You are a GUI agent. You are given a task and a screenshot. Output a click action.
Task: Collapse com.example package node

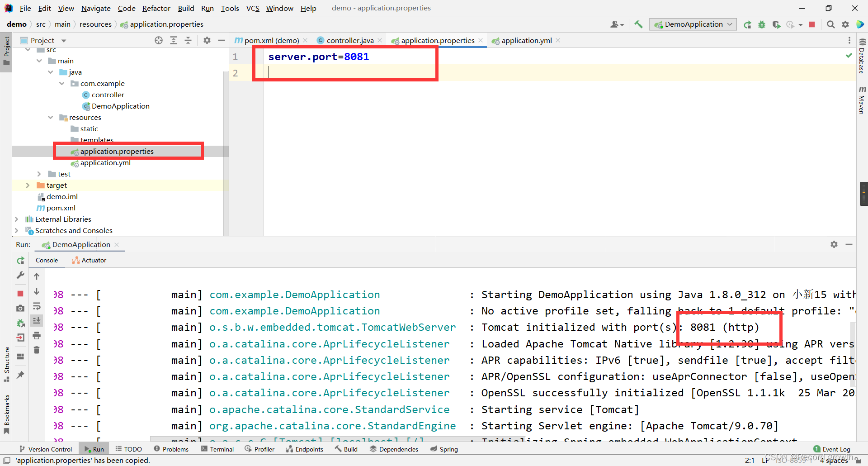click(x=62, y=83)
